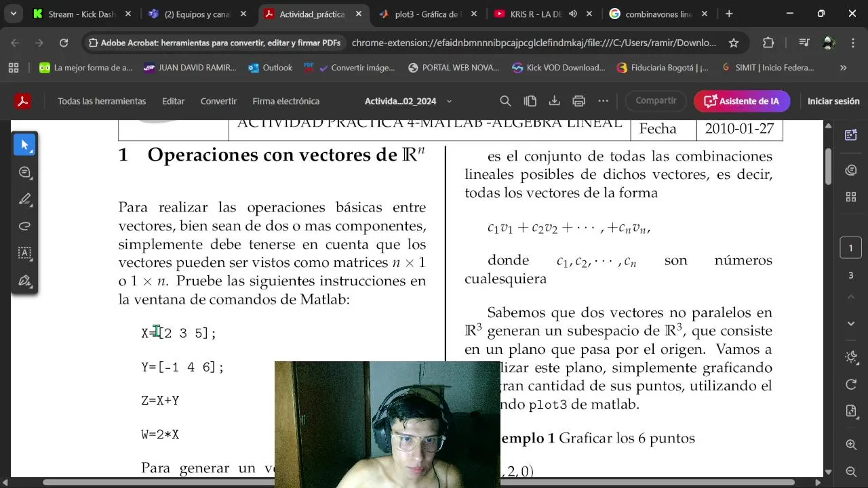
Task: Click the save copy icon
Action: click(530, 101)
